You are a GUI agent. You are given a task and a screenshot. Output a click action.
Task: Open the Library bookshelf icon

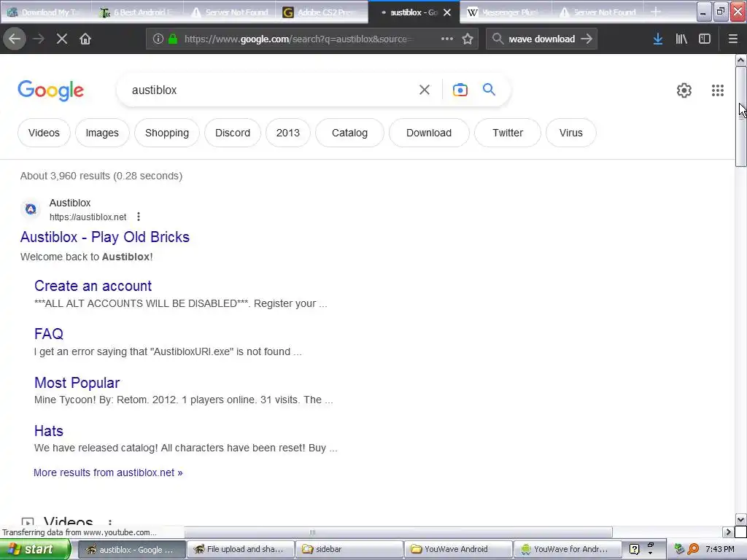click(681, 39)
